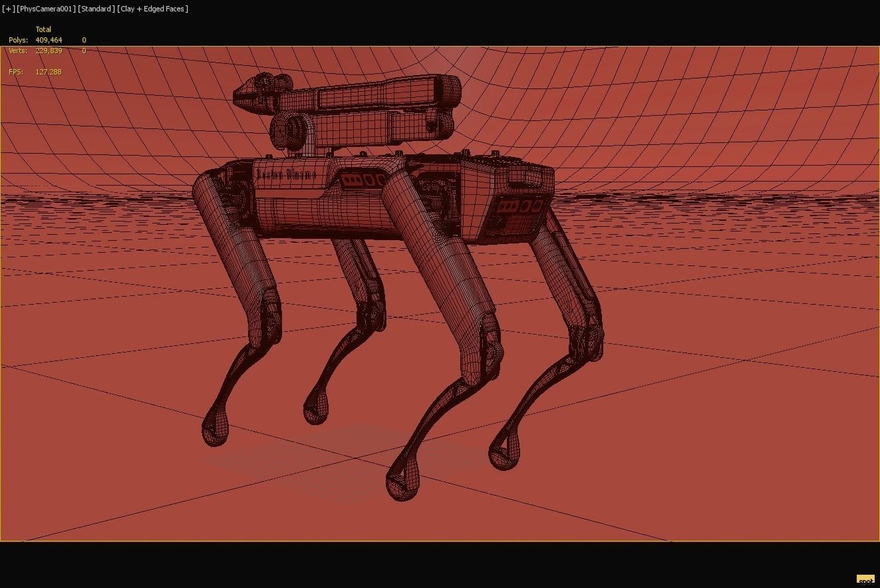Open the Clay + Edged Faces shading menu

pos(152,9)
